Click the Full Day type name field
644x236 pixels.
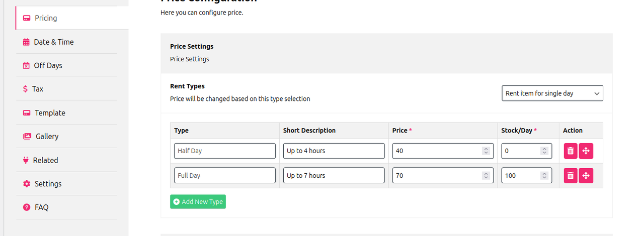[225, 175]
